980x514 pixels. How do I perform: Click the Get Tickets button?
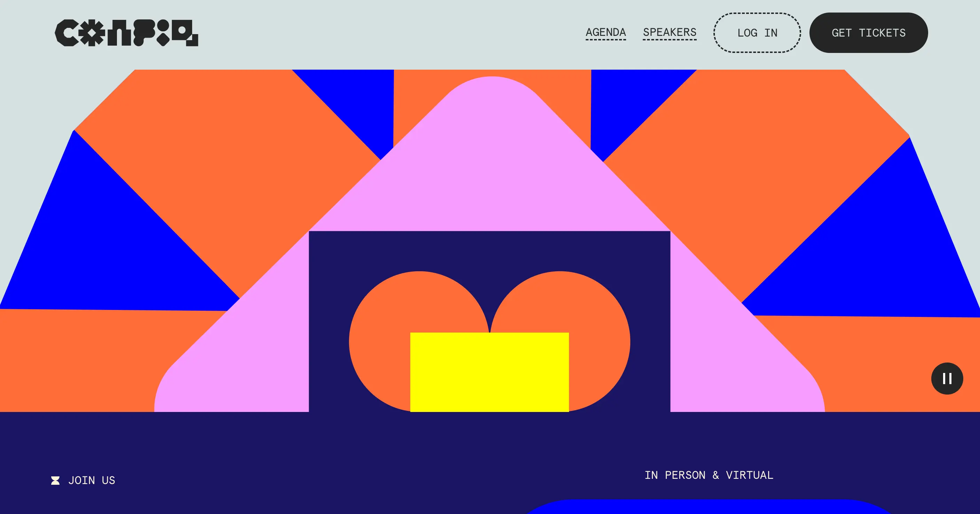[868, 33]
